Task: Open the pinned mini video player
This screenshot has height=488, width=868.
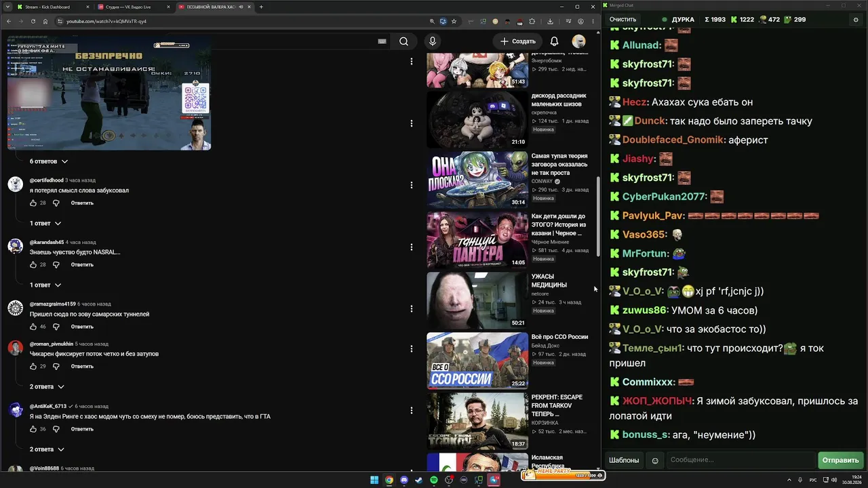Action: (x=109, y=93)
